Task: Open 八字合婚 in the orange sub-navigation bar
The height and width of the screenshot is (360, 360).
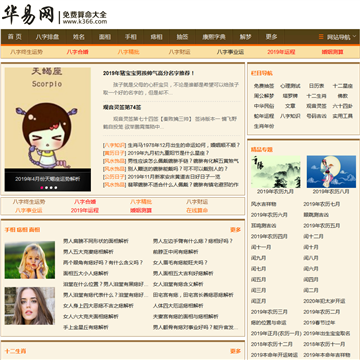Action: tap(77, 52)
